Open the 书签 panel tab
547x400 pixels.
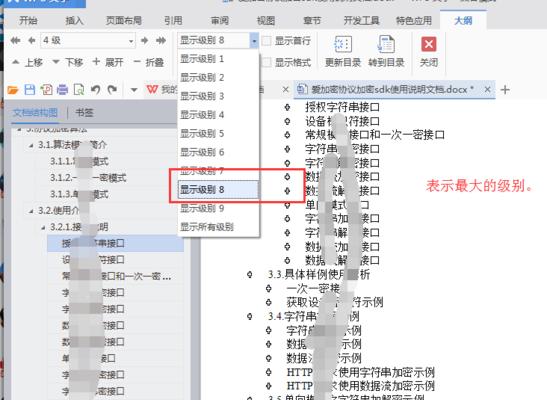point(84,113)
